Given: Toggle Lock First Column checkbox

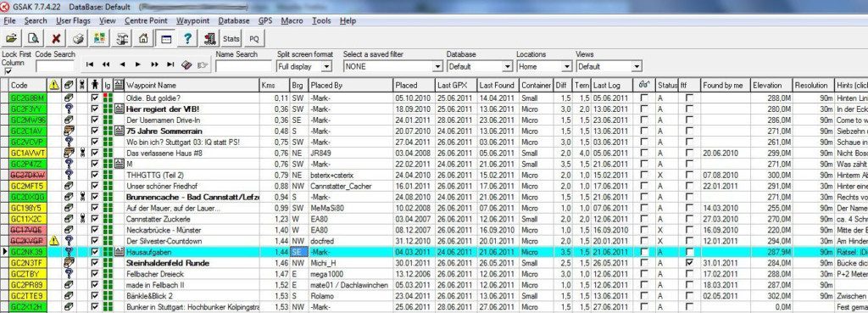Looking at the screenshot, I should 8,71.
